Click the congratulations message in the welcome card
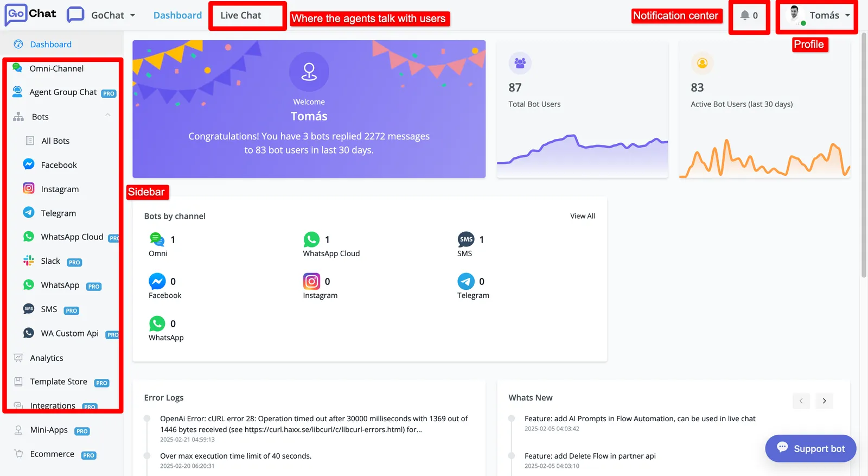868x476 pixels. coord(309,143)
